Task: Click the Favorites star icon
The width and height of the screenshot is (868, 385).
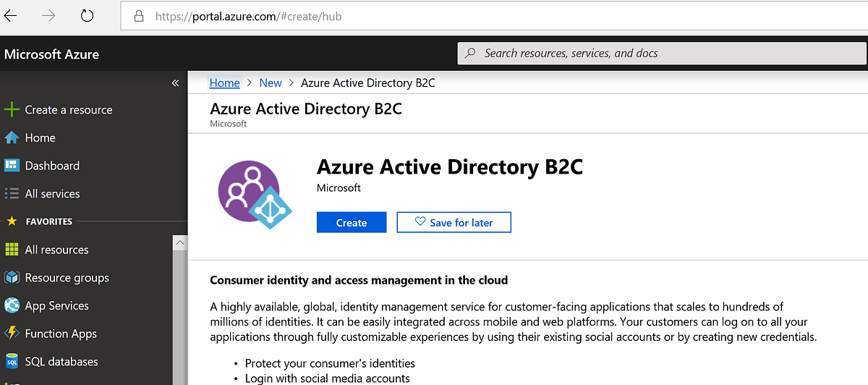Action: [12, 221]
